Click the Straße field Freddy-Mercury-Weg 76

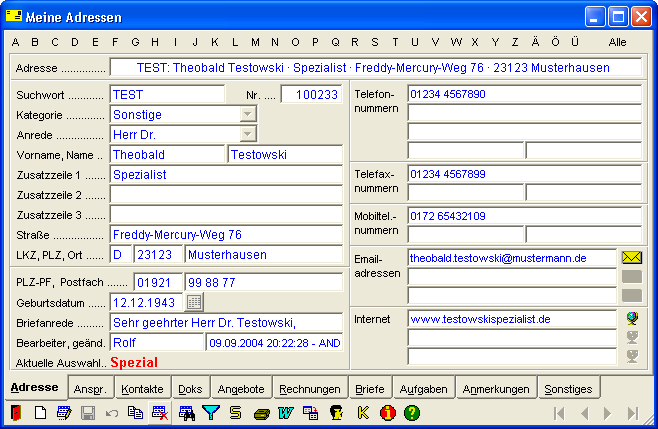(x=226, y=235)
